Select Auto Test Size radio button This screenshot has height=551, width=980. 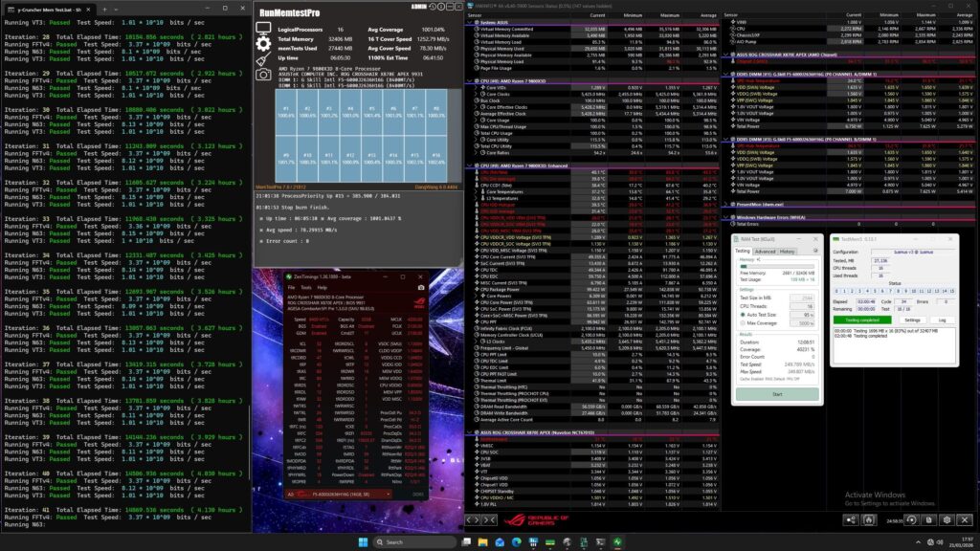(x=743, y=315)
